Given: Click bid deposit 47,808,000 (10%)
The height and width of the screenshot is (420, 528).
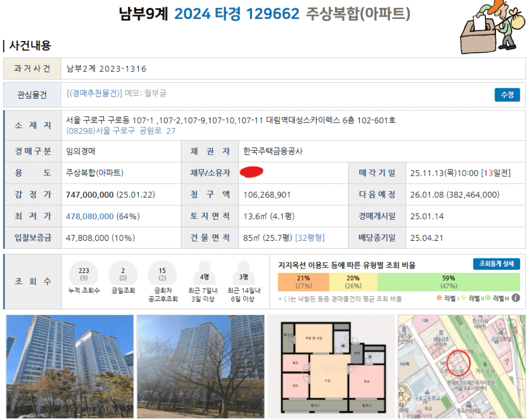Looking at the screenshot, I should pyautogui.click(x=100, y=238).
